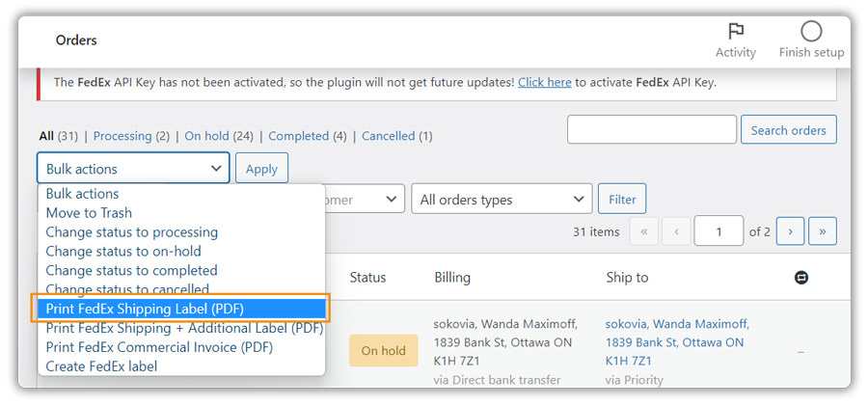Go to next orders page arrow

pos(790,231)
